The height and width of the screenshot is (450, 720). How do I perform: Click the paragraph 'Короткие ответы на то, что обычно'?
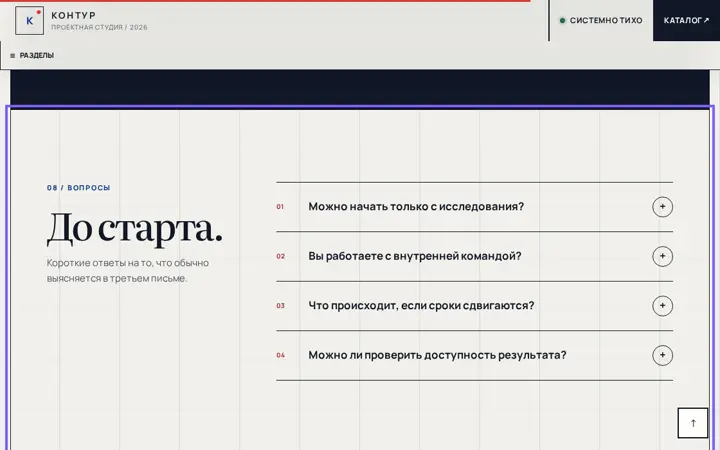coord(128,263)
